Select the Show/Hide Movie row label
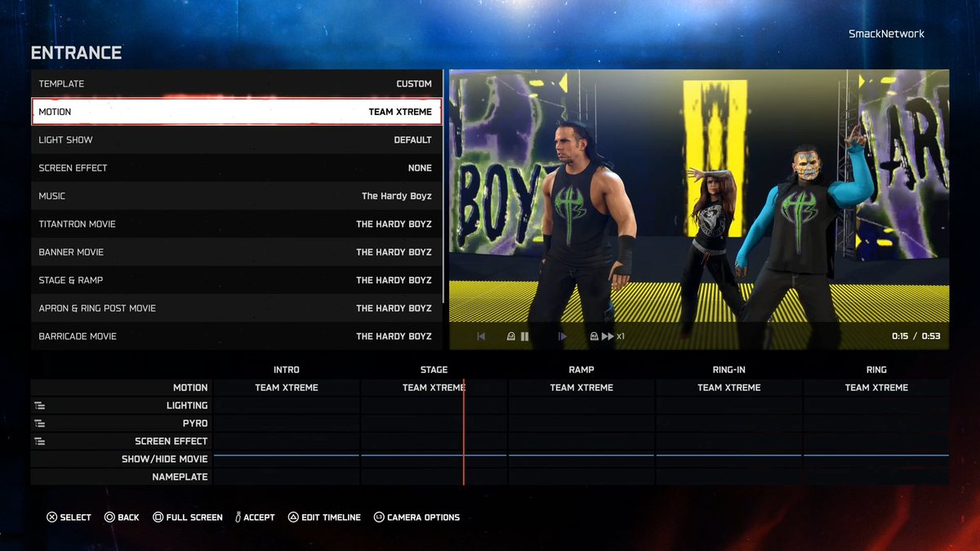Viewport: 980px width, 551px height. [x=165, y=460]
